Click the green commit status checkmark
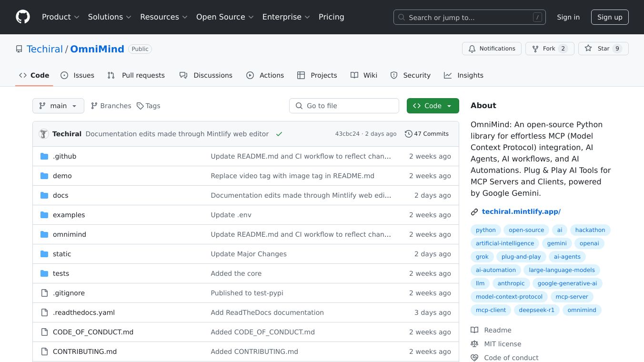644x362 pixels. (x=279, y=134)
